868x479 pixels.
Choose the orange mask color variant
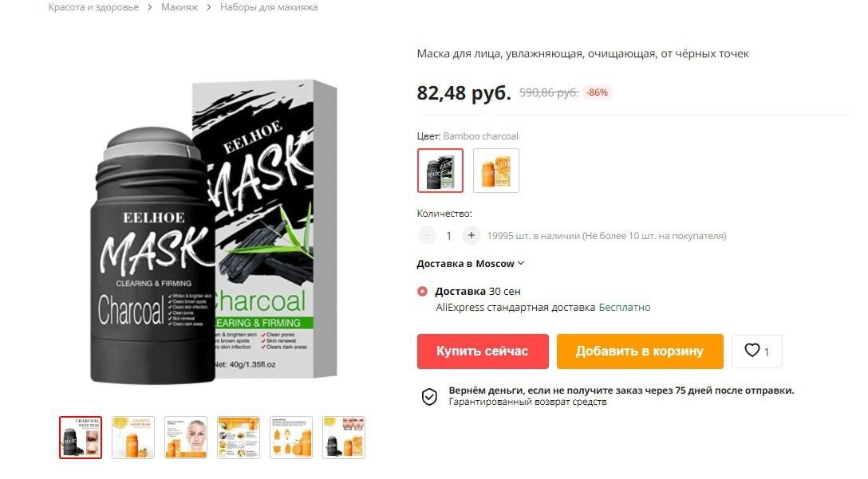coord(496,171)
